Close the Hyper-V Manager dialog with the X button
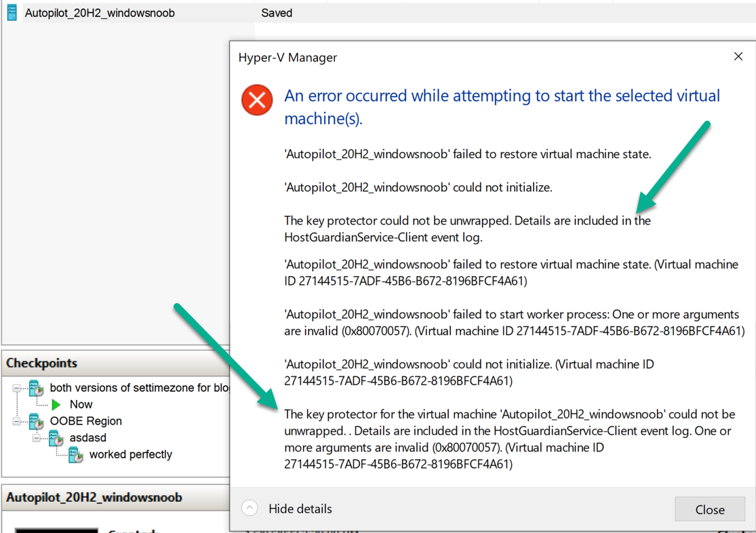This screenshot has width=756, height=533. pyautogui.click(x=738, y=56)
